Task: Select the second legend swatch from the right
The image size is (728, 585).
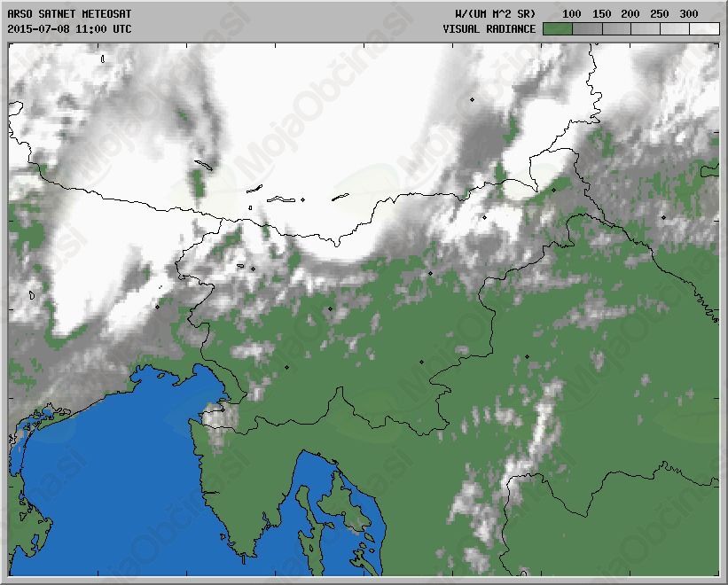Action: pyautogui.click(x=675, y=29)
